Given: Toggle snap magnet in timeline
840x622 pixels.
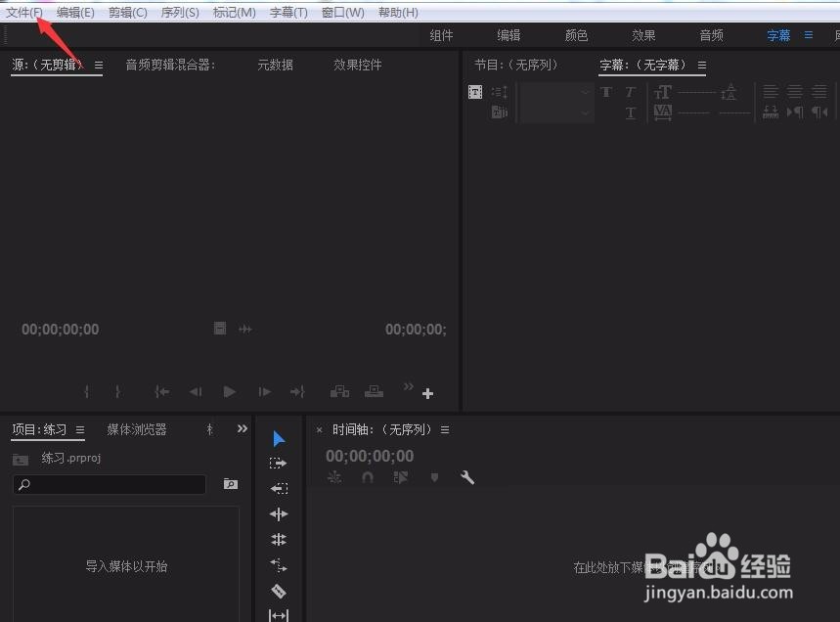Looking at the screenshot, I should 368,477.
